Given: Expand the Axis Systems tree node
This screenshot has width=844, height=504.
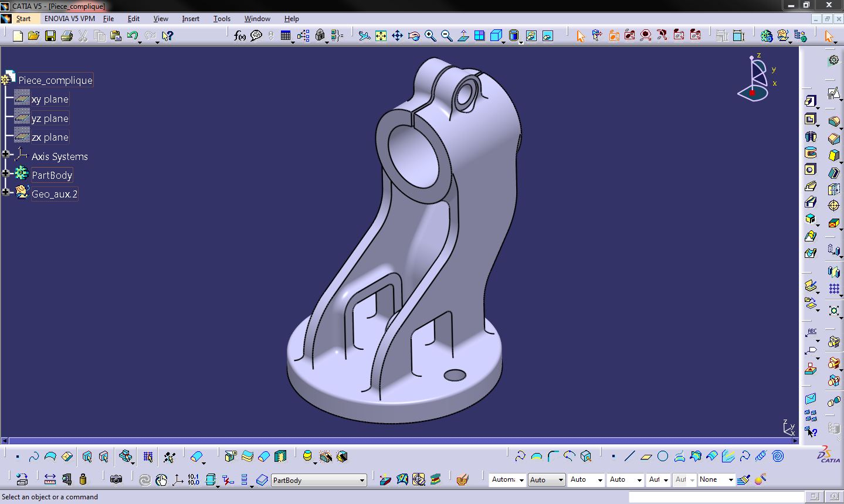Looking at the screenshot, I should (x=6, y=155).
